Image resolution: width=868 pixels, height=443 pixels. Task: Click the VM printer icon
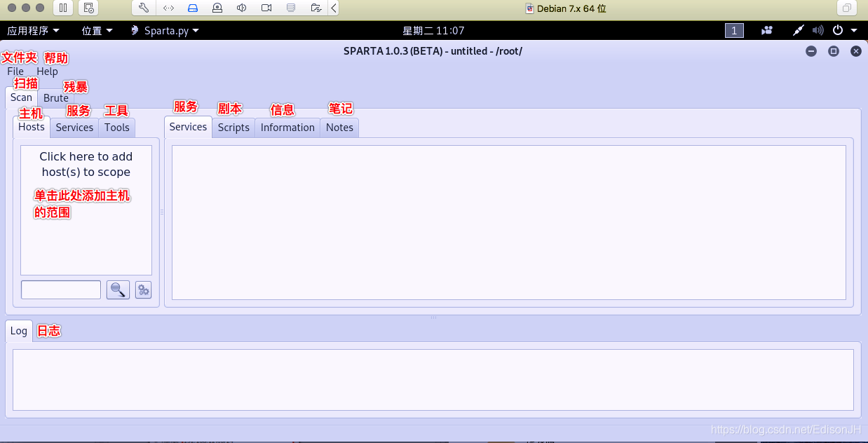coord(291,8)
